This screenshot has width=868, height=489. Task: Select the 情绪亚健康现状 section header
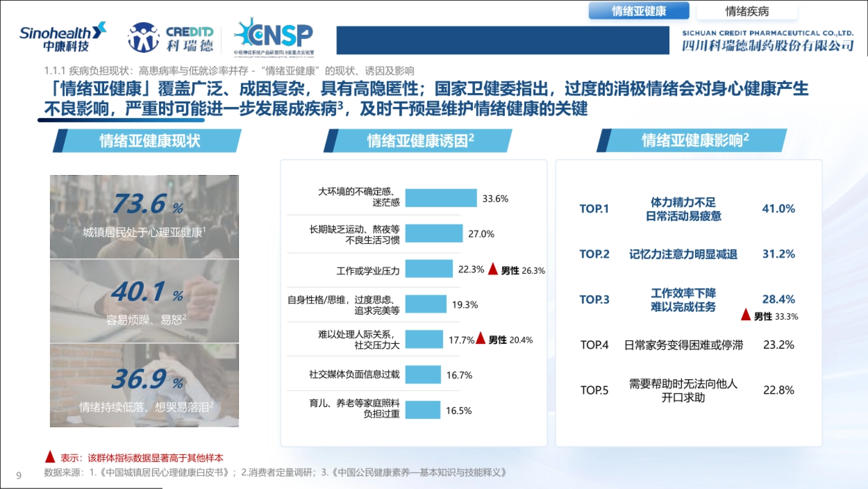pyautogui.click(x=147, y=141)
